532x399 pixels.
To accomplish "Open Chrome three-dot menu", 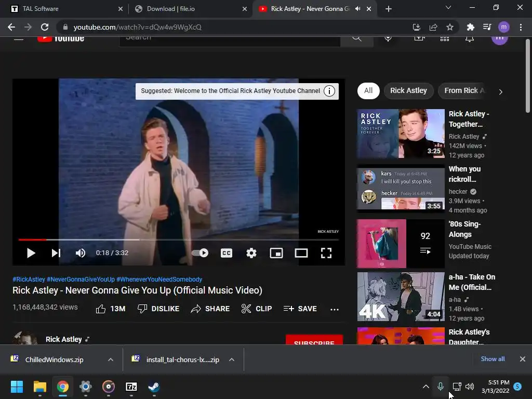I will point(521,27).
